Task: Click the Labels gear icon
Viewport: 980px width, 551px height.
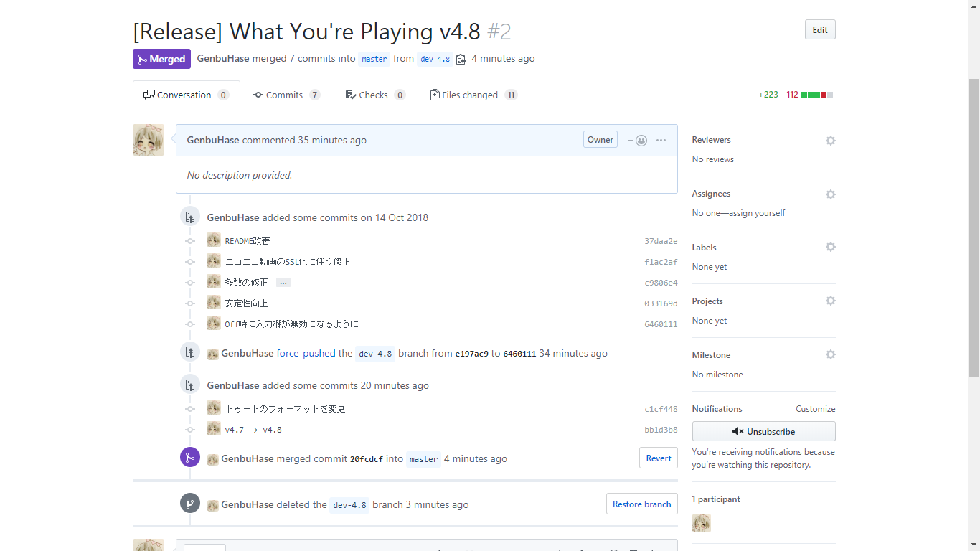Action: [830, 248]
